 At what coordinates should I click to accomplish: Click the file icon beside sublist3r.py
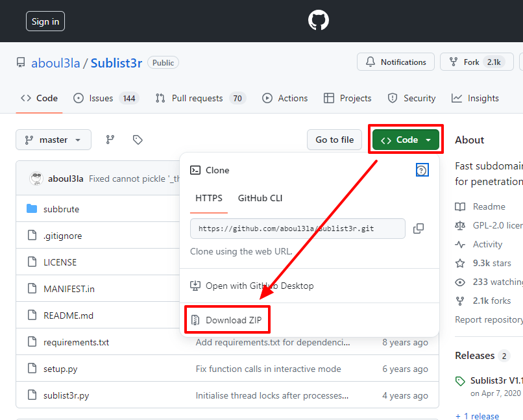click(x=32, y=395)
